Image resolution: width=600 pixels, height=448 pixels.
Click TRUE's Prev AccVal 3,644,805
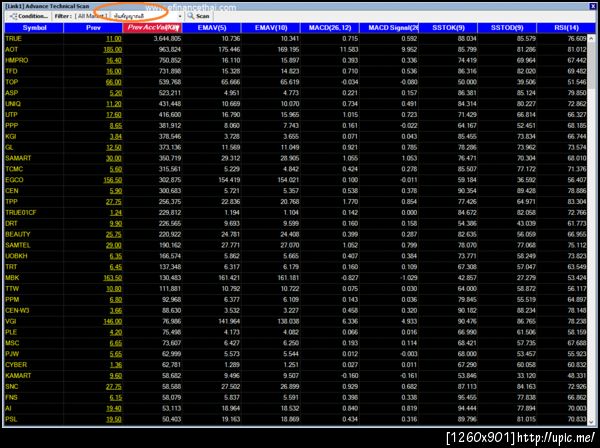click(x=167, y=39)
